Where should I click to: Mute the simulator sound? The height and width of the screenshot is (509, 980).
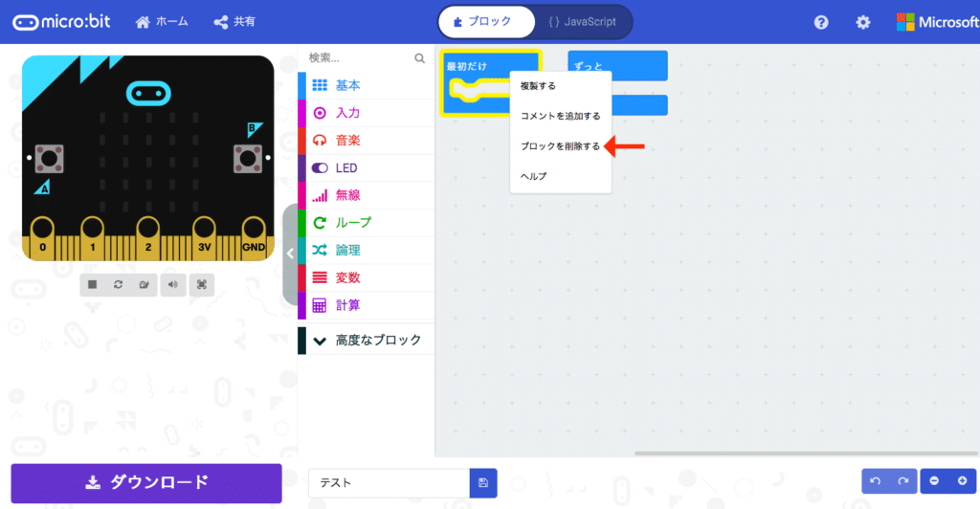(x=173, y=285)
